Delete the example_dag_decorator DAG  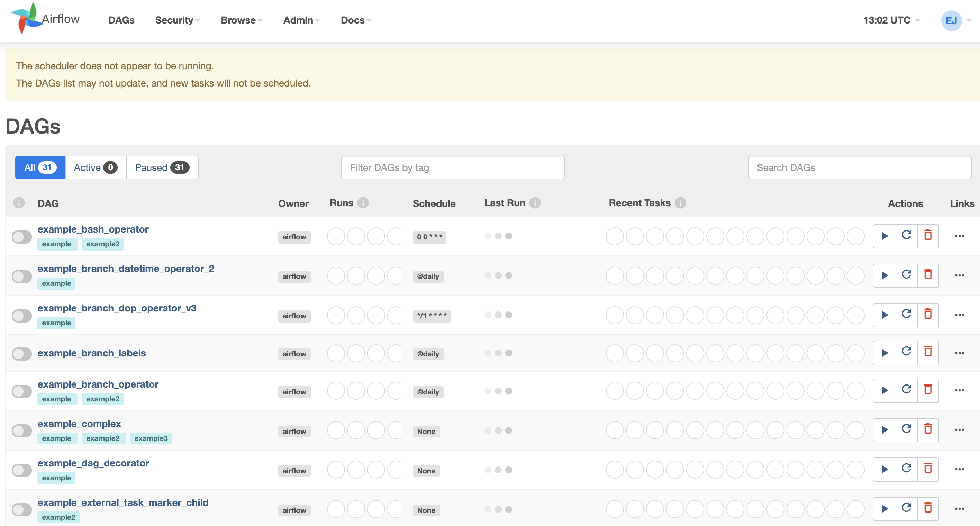click(x=928, y=470)
